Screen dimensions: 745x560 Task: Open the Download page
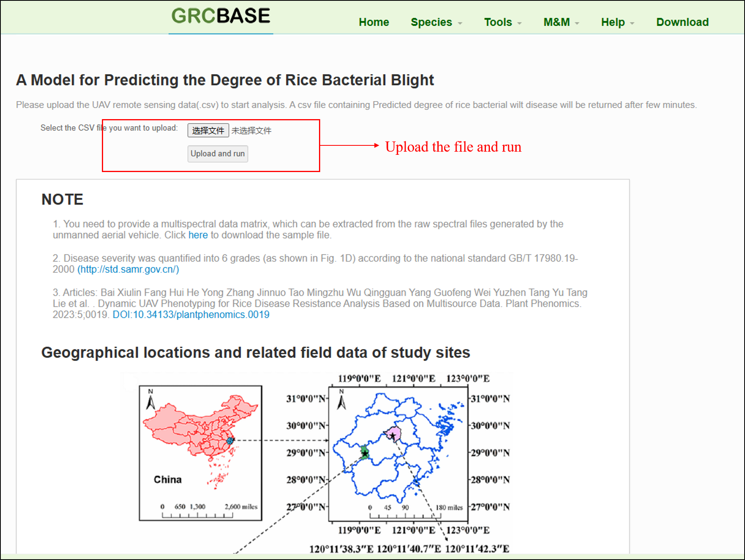point(682,22)
